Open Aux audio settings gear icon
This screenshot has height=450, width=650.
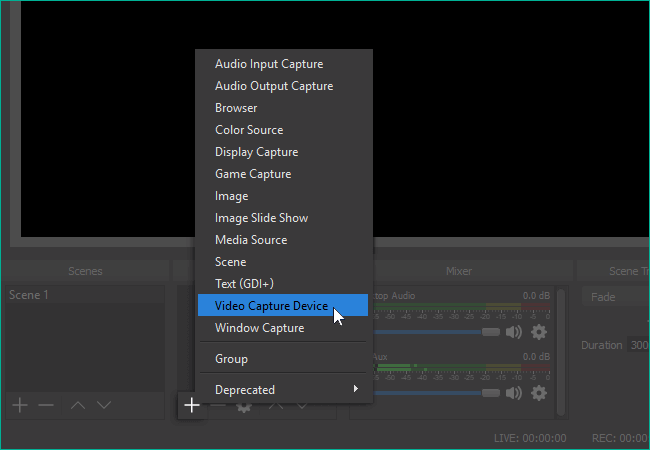tap(539, 393)
